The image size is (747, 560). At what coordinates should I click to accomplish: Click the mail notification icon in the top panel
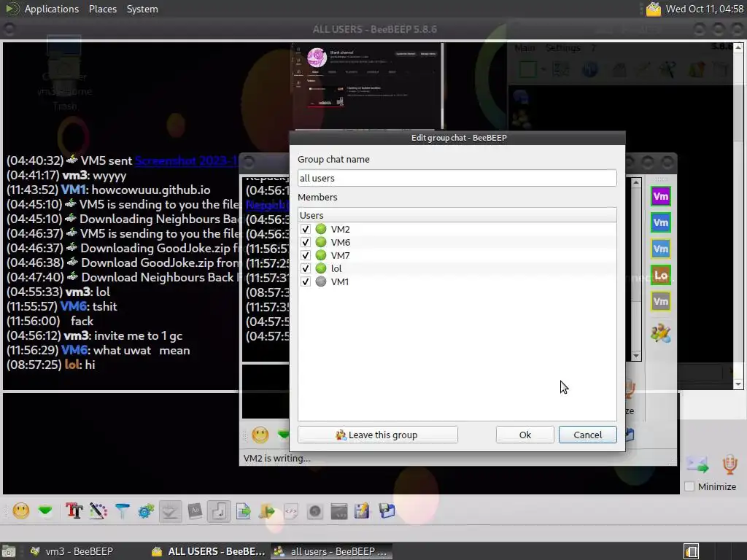point(654,9)
